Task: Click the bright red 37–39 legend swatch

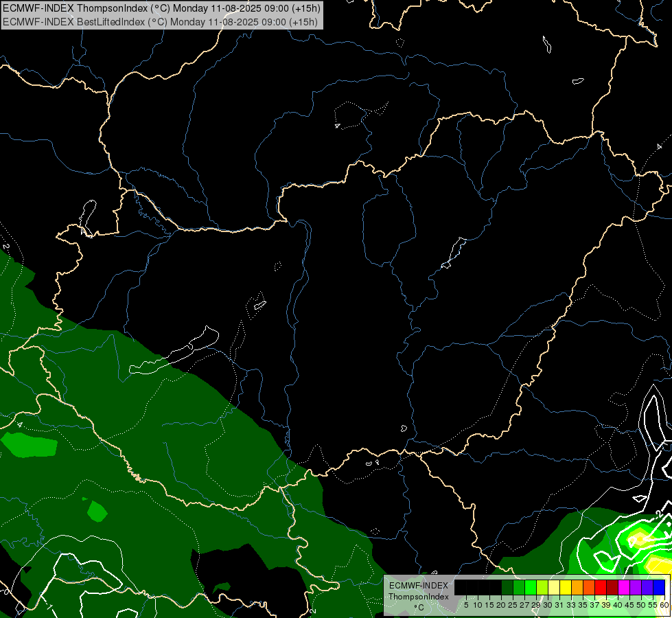Action: (601, 587)
